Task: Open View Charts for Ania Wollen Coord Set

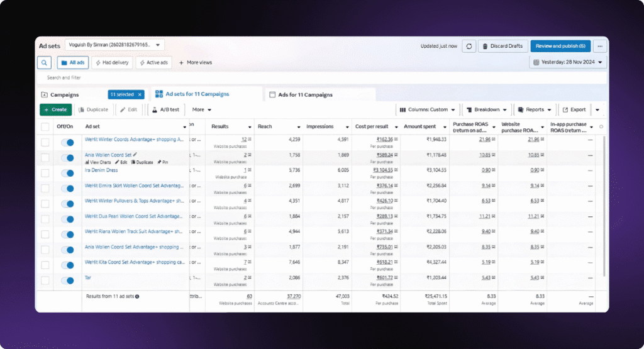Action: coord(98,162)
